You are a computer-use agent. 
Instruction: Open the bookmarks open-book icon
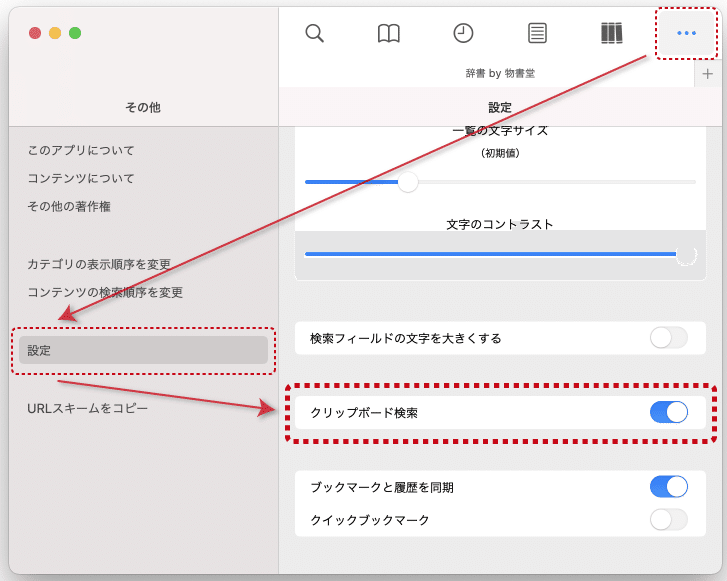pos(389,33)
